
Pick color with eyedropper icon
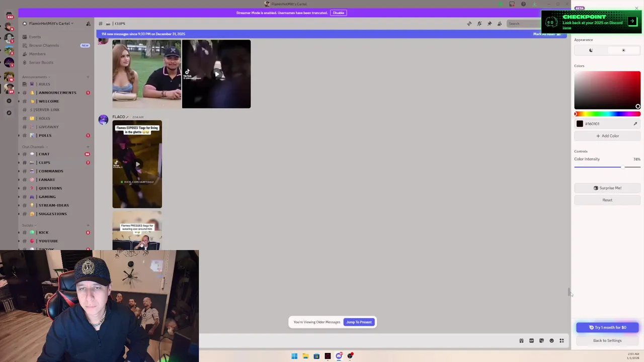pyautogui.click(x=635, y=124)
